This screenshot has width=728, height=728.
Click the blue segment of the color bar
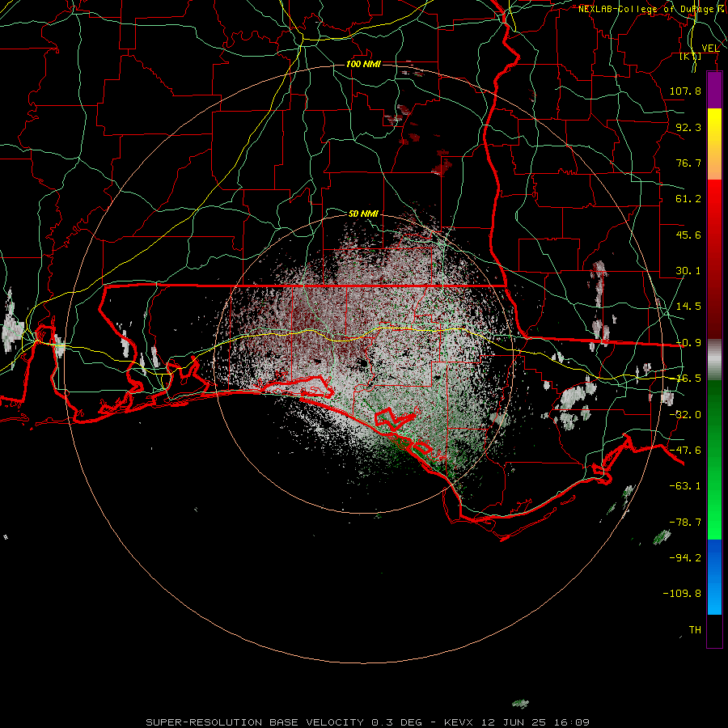(714, 577)
